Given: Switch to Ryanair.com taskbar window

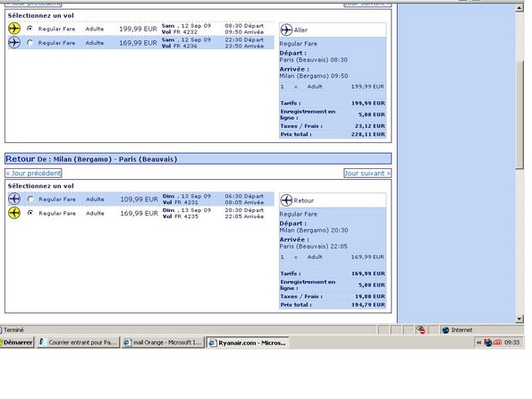Looking at the screenshot, I should (x=248, y=343).
